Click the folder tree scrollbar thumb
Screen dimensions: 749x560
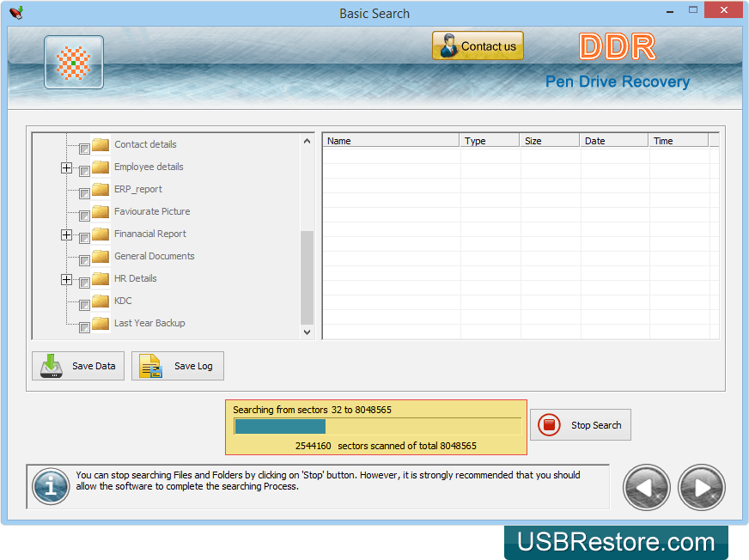tap(308, 277)
